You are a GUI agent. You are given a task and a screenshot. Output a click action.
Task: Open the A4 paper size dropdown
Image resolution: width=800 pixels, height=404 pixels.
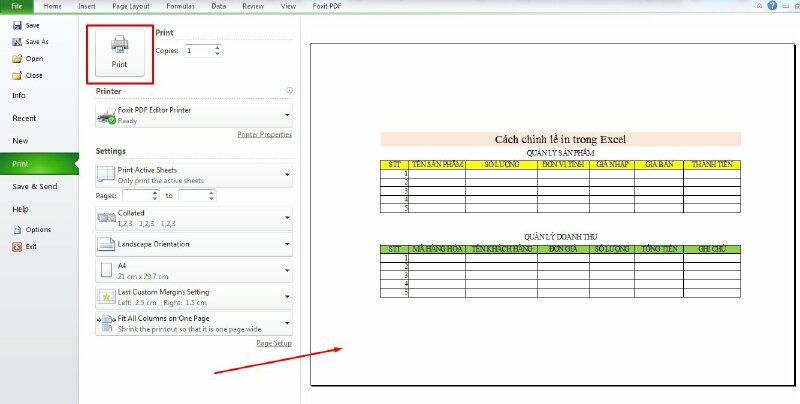[x=288, y=270]
